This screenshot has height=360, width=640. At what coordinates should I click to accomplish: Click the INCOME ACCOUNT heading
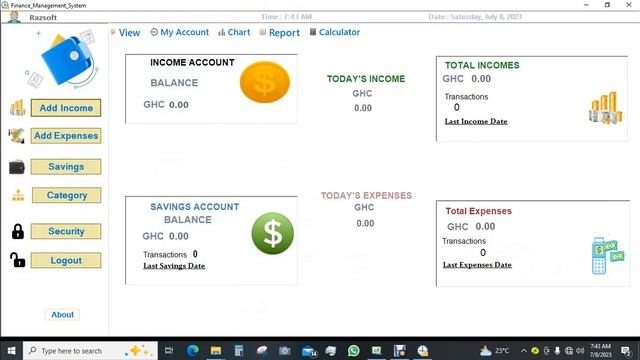tap(192, 62)
